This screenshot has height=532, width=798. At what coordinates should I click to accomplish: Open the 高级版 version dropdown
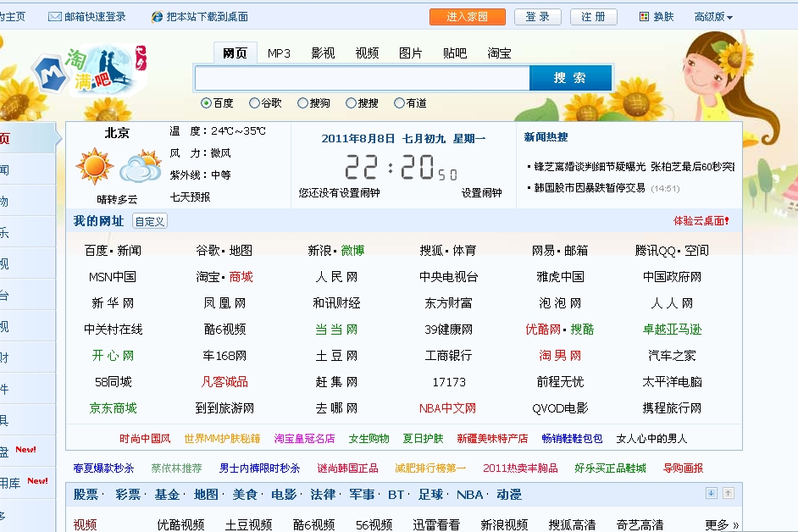click(713, 17)
